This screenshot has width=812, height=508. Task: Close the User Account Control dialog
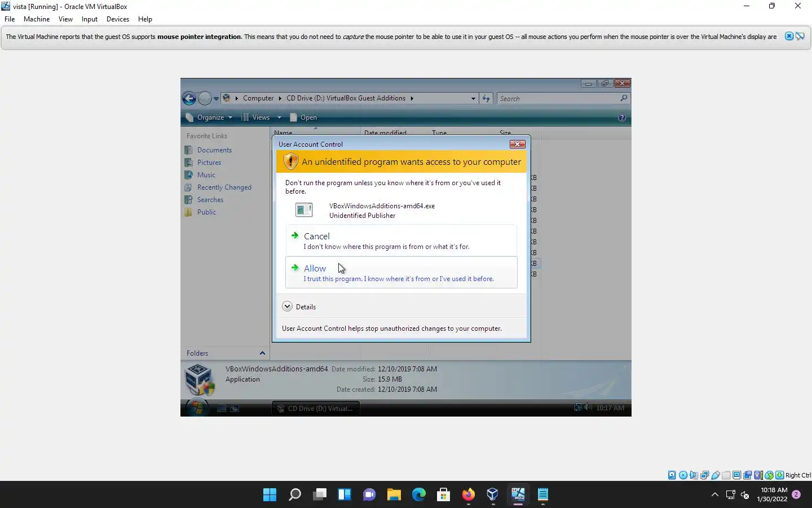pyautogui.click(x=517, y=144)
